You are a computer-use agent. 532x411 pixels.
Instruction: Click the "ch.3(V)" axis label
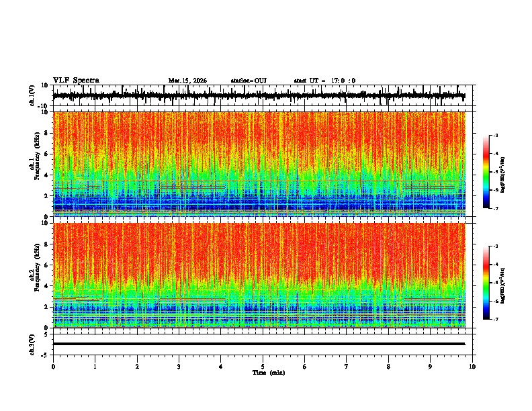click(32, 345)
